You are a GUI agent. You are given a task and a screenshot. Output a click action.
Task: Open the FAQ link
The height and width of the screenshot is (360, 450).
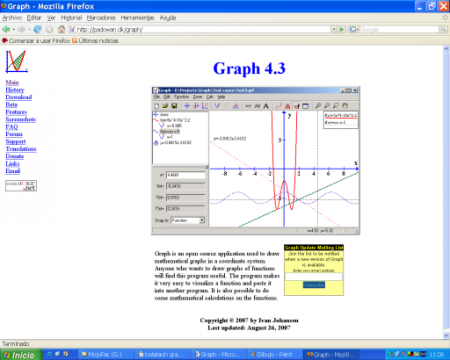tap(12, 127)
